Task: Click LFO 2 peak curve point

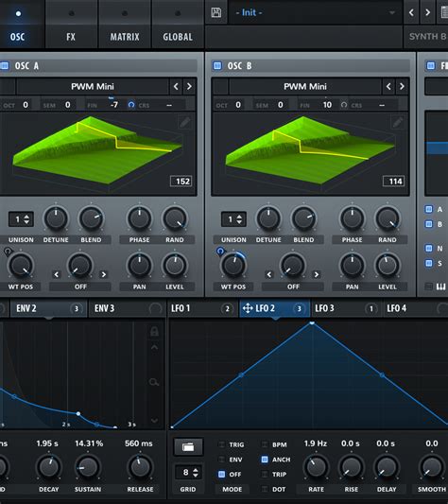Action: coord(312,322)
